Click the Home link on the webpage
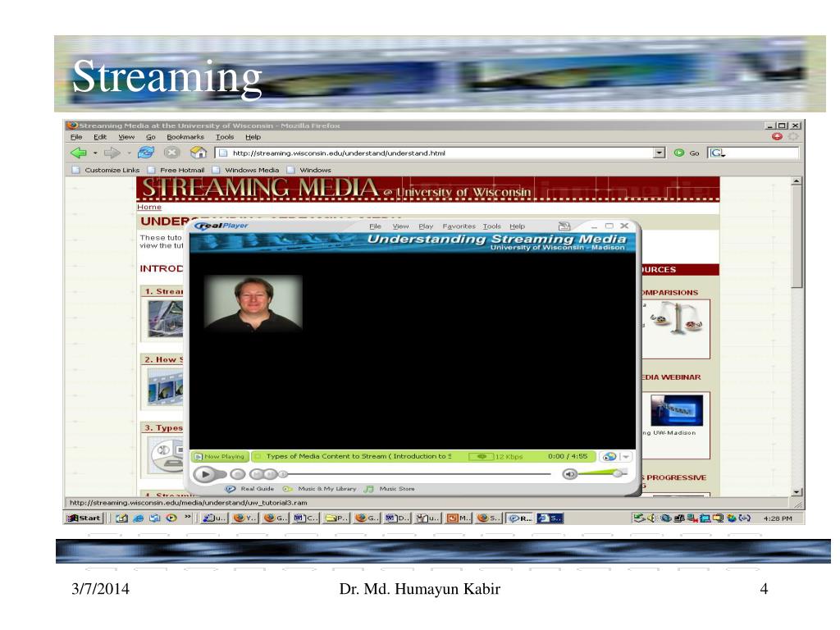The height and width of the screenshot is (630, 840). click(x=149, y=208)
